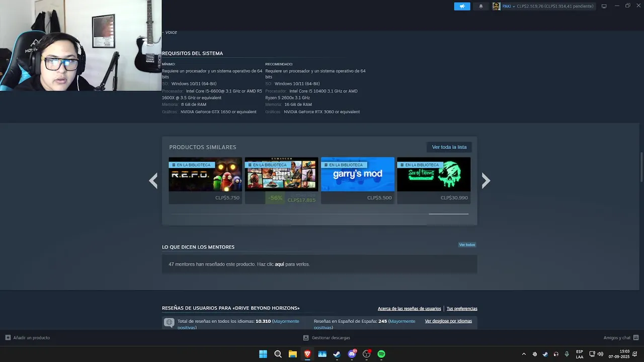Click Ver todos for mentors
The height and width of the screenshot is (362, 644).
[x=467, y=245]
